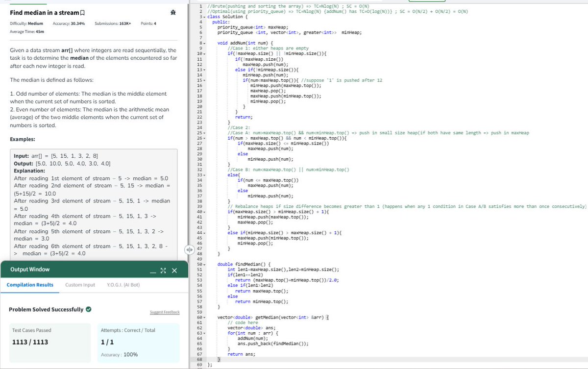Click the 'Output: [5.0, 10.0, 5.0, 4.0, 3.0, 4.0]' line

(62, 164)
